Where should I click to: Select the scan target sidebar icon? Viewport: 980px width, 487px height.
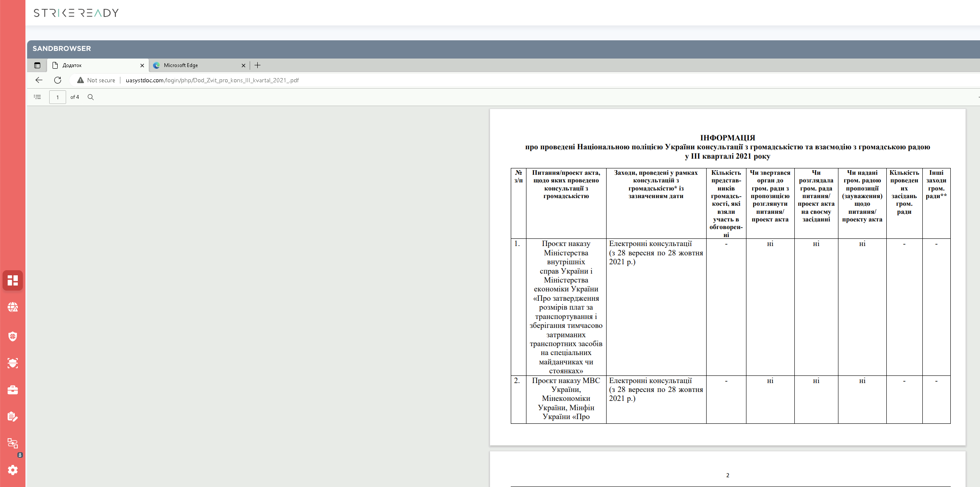click(x=13, y=363)
